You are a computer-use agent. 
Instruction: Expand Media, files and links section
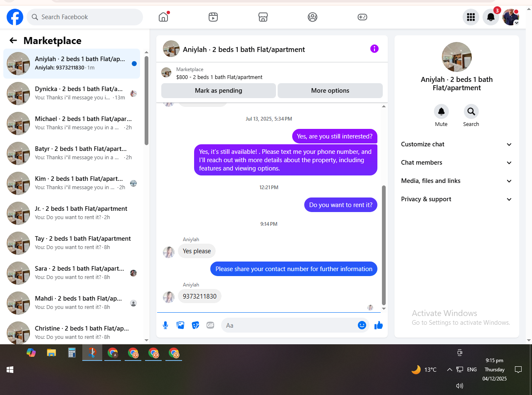click(457, 181)
